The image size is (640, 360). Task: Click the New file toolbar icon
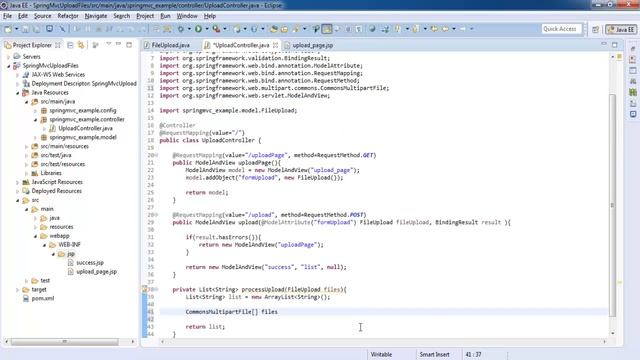[x=8, y=29]
